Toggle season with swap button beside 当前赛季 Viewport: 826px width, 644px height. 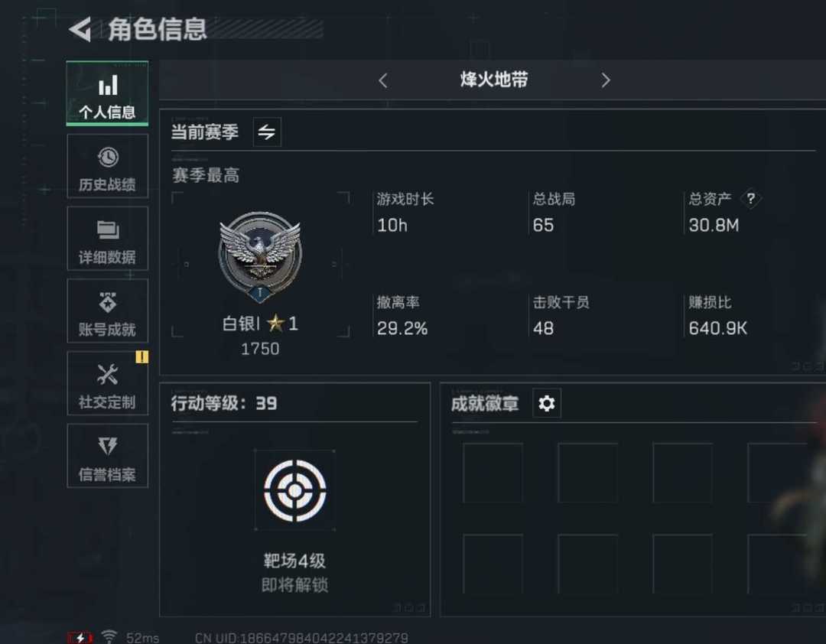point(267,132)
